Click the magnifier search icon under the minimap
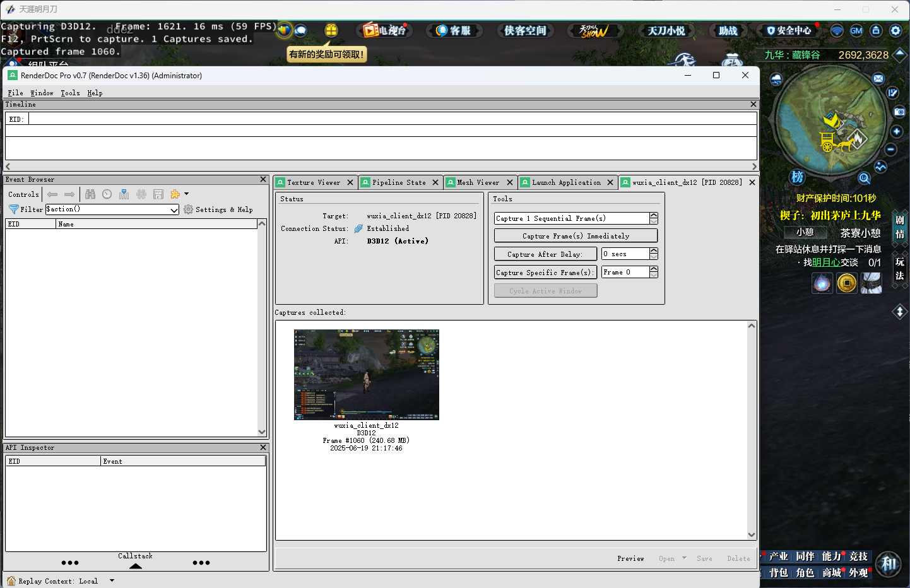The width and height of the screenshot is (910, 588). 865,178
